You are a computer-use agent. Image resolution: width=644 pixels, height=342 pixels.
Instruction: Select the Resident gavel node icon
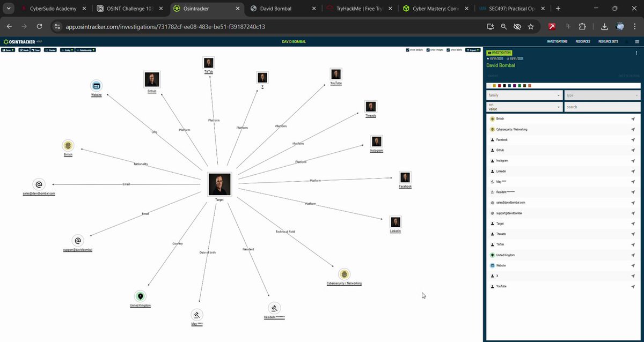[274, 308]
